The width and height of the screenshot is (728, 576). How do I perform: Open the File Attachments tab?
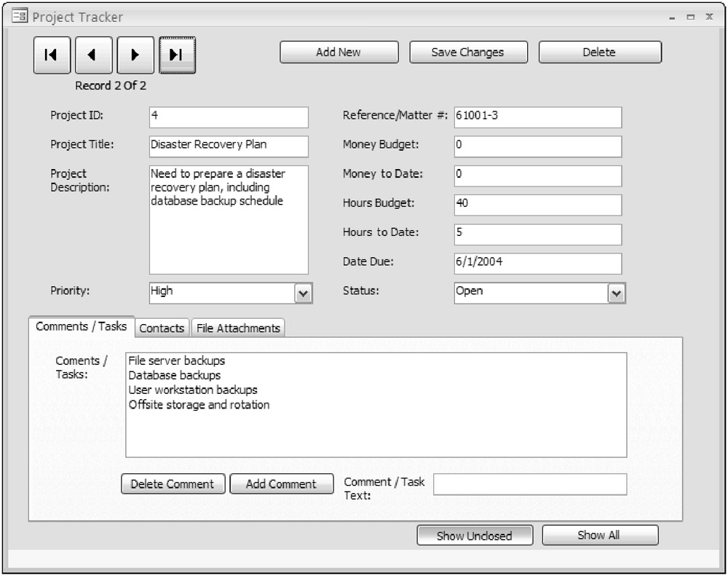[x=238, y=328]
